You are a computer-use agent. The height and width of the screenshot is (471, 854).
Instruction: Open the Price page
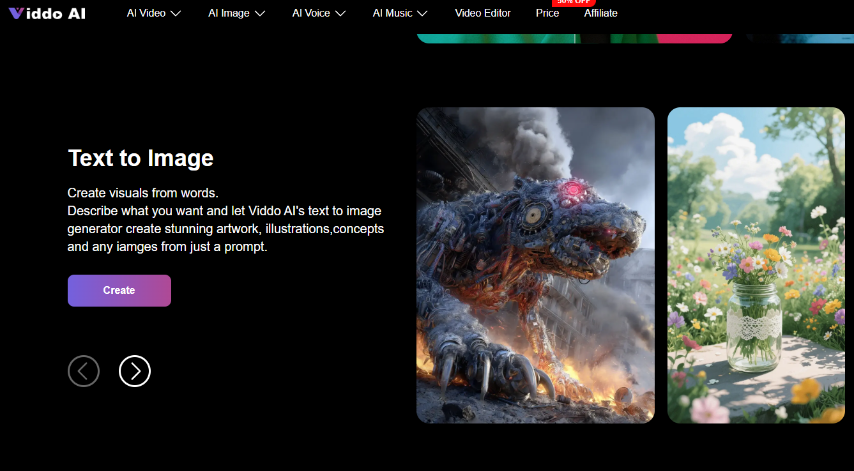[x=547, y=13]
